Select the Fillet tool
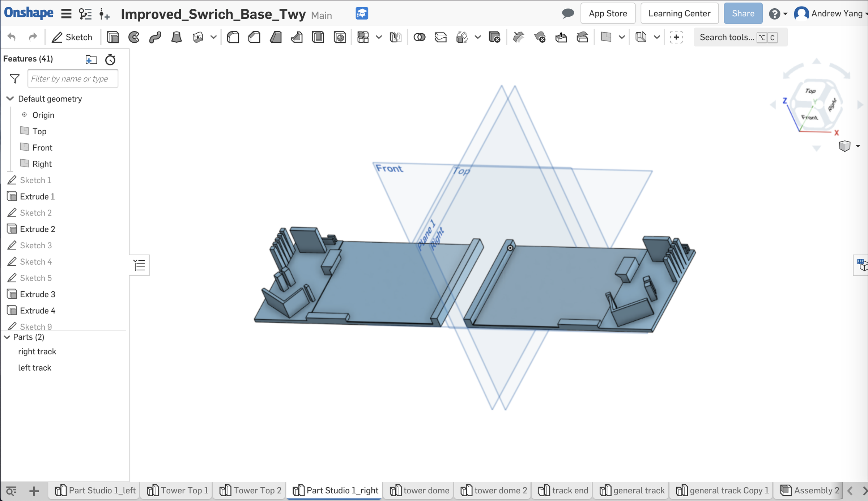The width and height of the screenshot is (868, 501). 233,37
